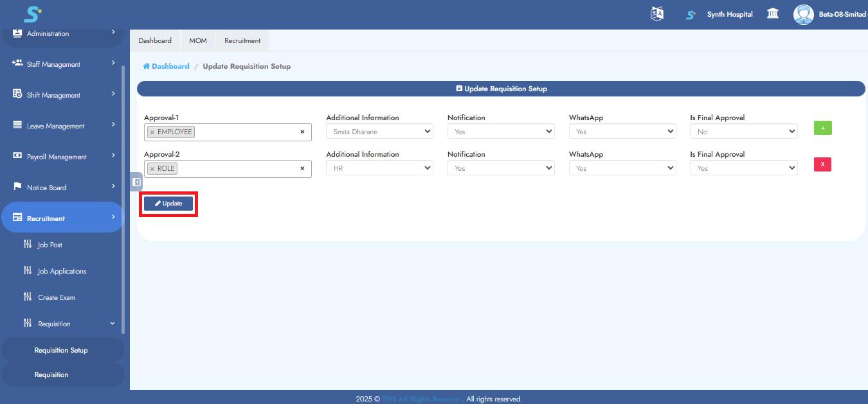
Task: Switch to the MOM tab
Action: point(198,40)
